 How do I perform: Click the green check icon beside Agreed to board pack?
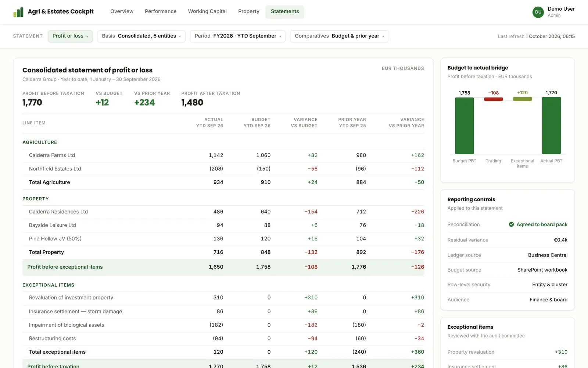click(x=511, y=224)
